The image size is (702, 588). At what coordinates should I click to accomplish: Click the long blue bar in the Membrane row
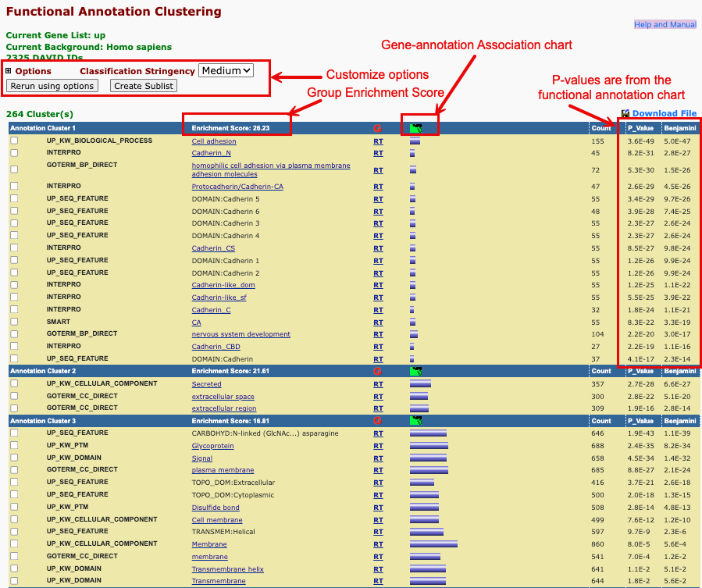[x=433, y=544]
